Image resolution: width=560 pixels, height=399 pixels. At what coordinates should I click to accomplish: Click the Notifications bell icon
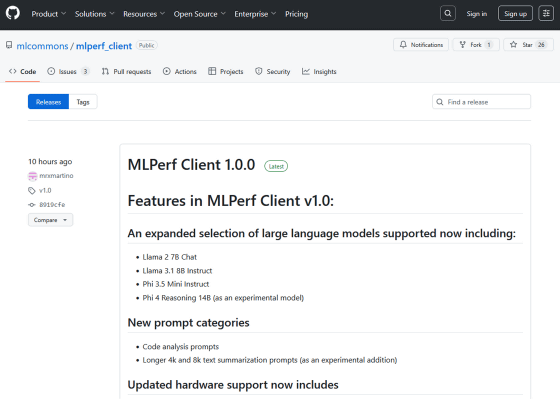pos(403,45)
